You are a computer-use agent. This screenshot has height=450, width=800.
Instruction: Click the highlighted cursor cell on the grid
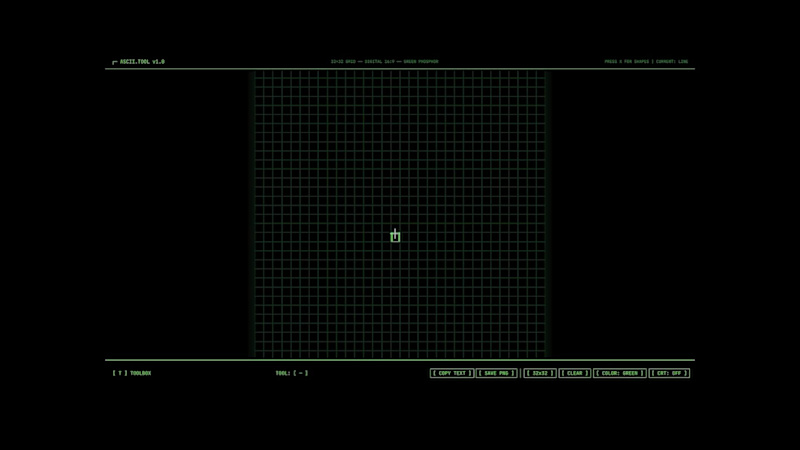click(x=395, y=236)
